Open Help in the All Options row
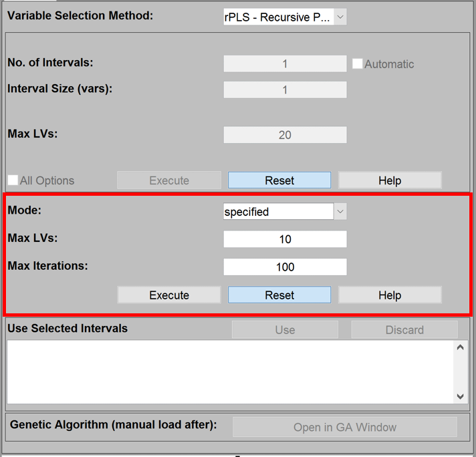The width and height of the screenshot is (476, 457). coord(390,180)
